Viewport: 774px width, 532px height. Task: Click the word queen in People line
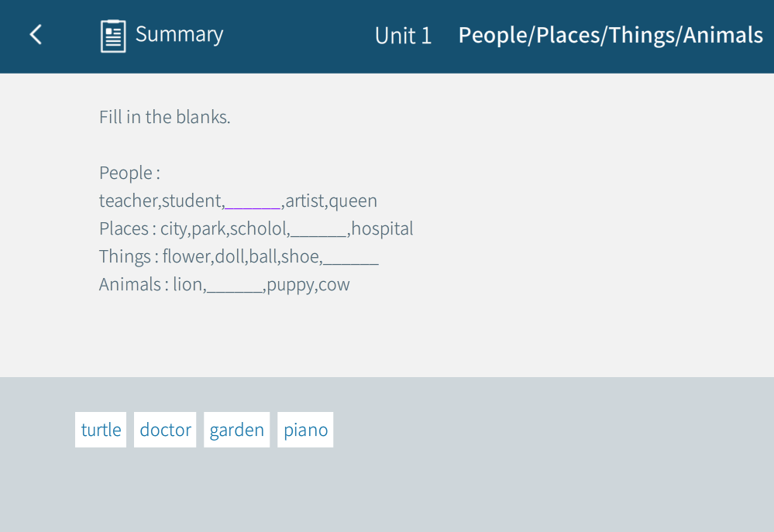[x=353, y=201]
